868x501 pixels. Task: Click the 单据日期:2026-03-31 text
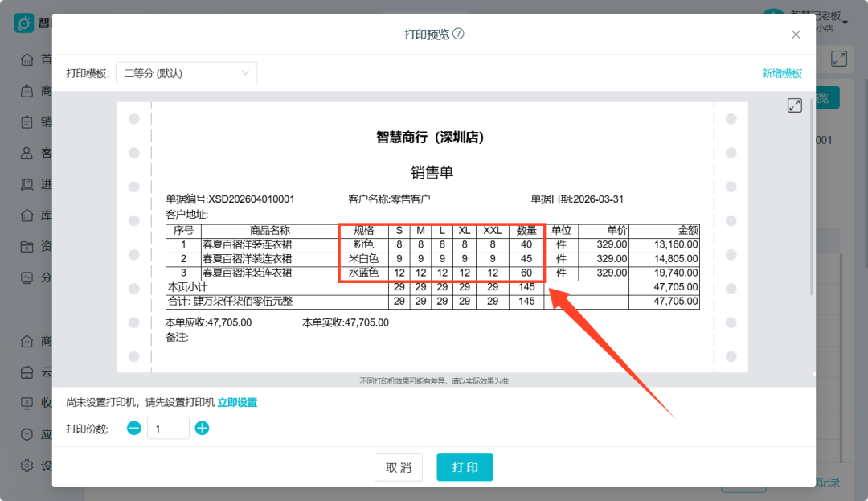point(577,199)
